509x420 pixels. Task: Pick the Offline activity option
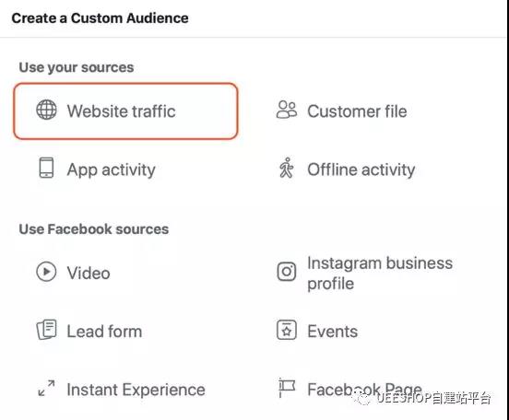tap(361, 169)
